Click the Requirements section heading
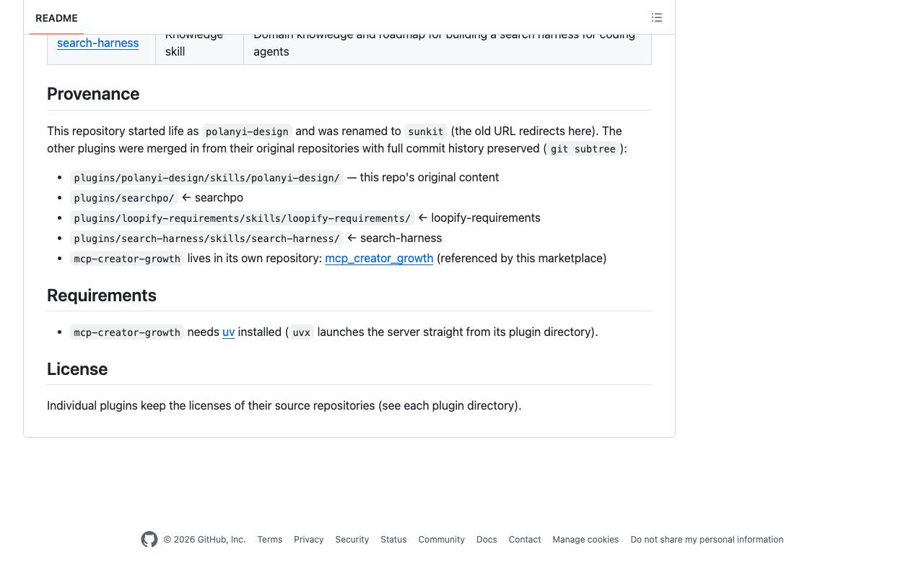 (102, 296)
